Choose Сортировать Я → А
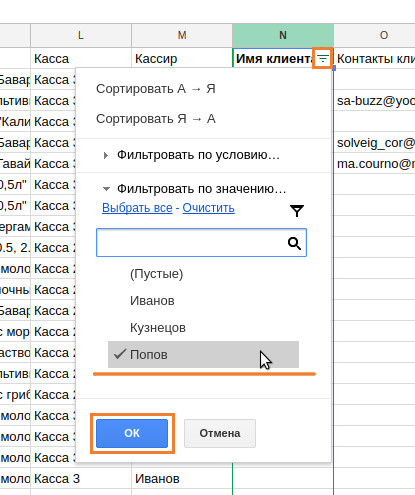Viewport: 415px width, 495px height. pos(156,119)
